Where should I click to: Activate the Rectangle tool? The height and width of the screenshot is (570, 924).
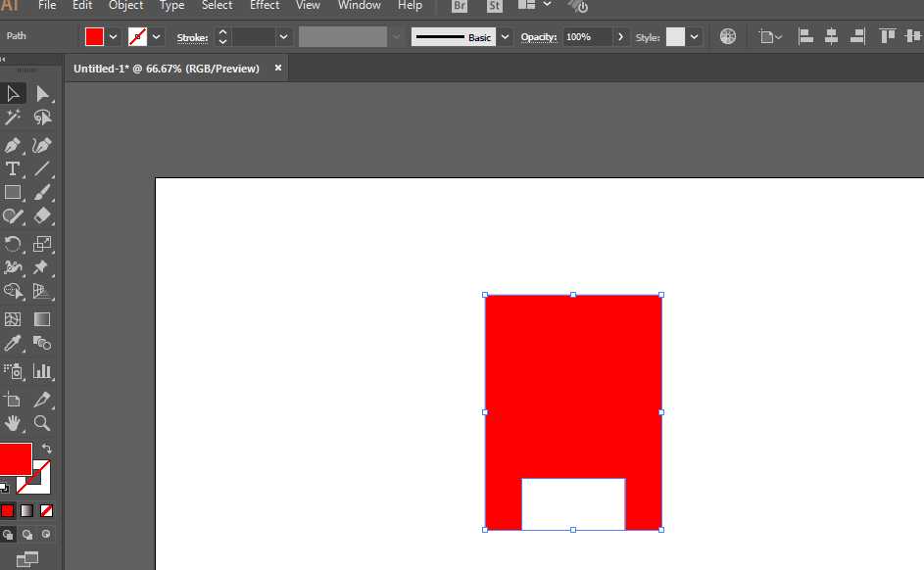[13, 193]
